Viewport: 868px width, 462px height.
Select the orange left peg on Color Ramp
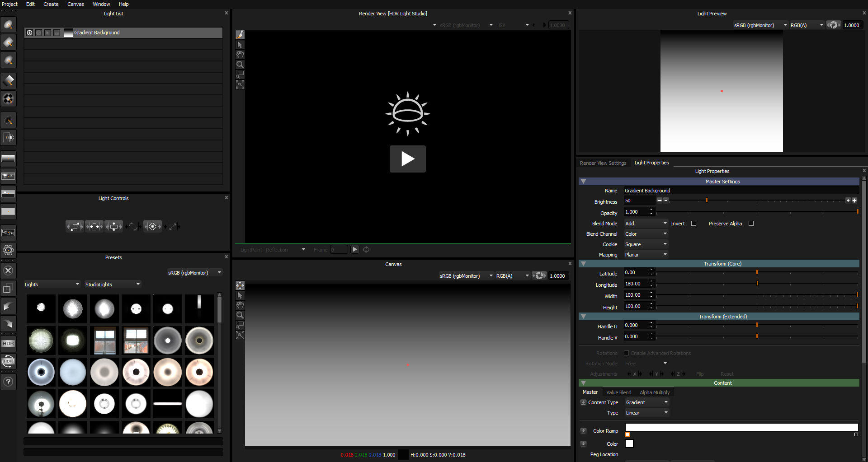[x=627, y=434]
